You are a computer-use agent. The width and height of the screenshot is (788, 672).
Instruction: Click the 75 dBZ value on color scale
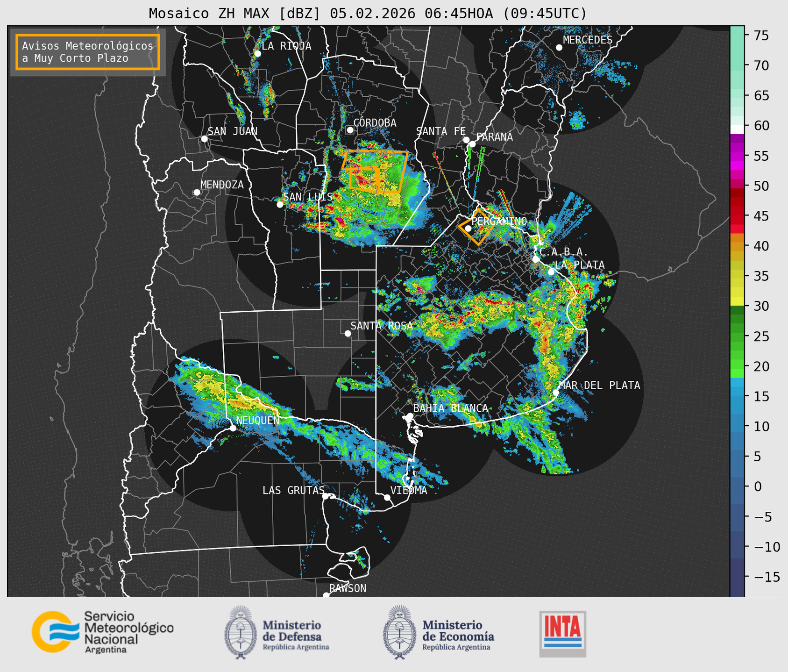tap(762, 36)
